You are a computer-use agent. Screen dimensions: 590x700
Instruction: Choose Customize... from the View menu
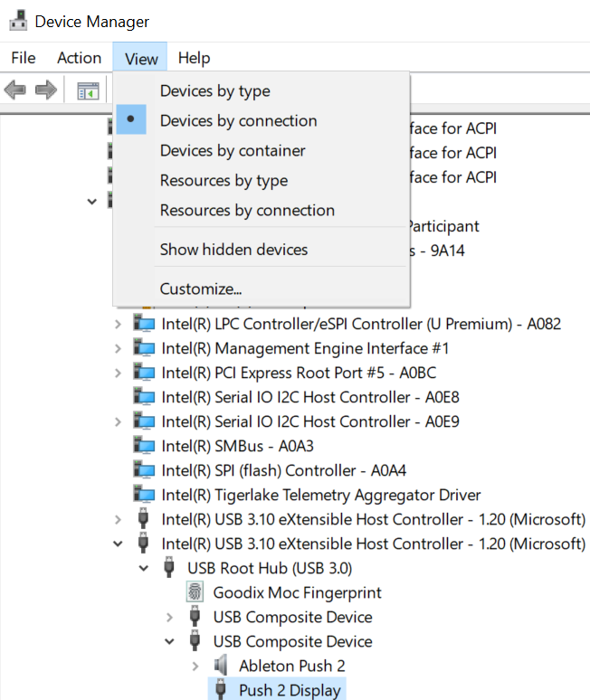pos(201,289)
